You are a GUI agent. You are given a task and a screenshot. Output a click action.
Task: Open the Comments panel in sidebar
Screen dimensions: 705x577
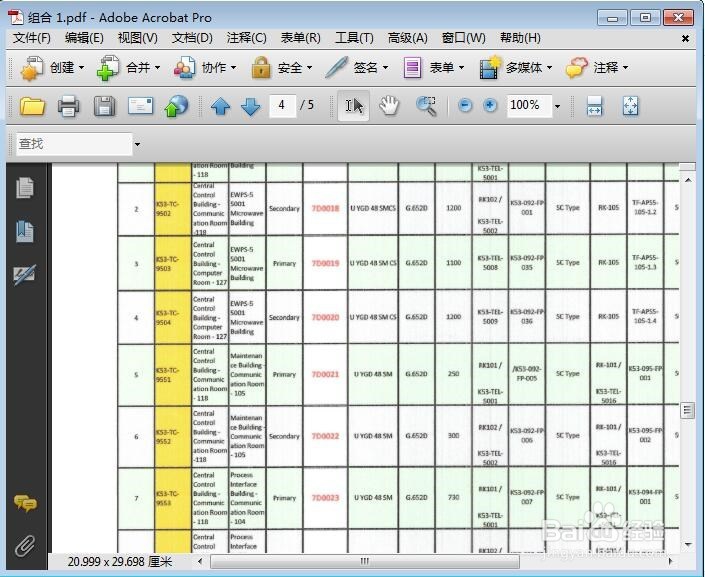[x=25, y=503]
